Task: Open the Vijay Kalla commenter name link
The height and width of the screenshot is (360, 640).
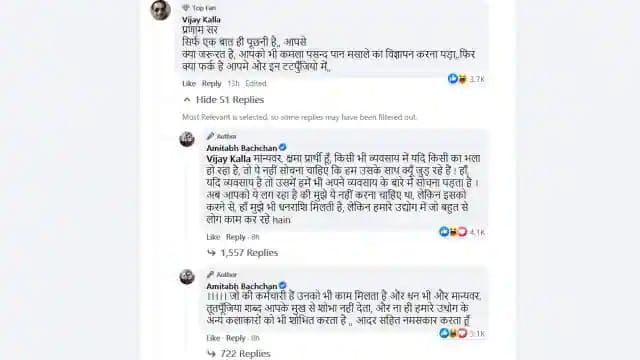Action: [201, 20]
